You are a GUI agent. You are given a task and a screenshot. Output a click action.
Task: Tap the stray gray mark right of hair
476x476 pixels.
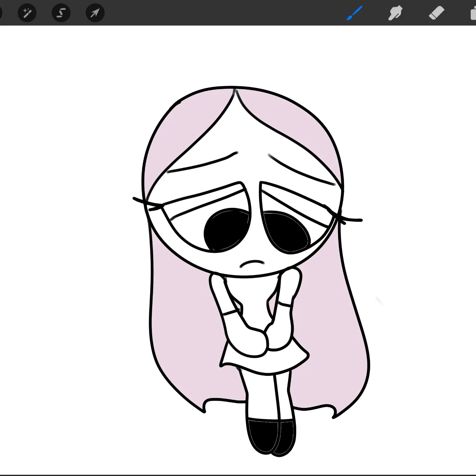point(379,301)
